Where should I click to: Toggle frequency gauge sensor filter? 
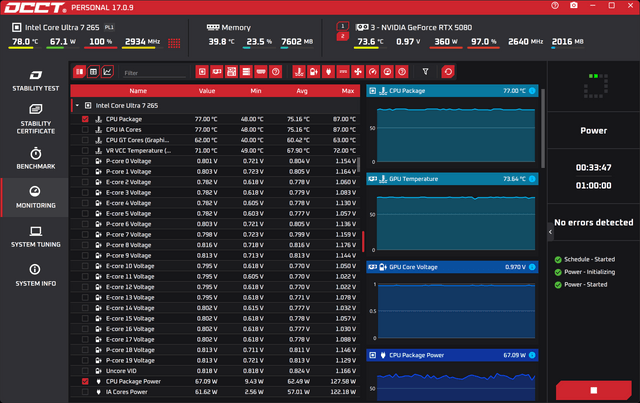point(373,72)
